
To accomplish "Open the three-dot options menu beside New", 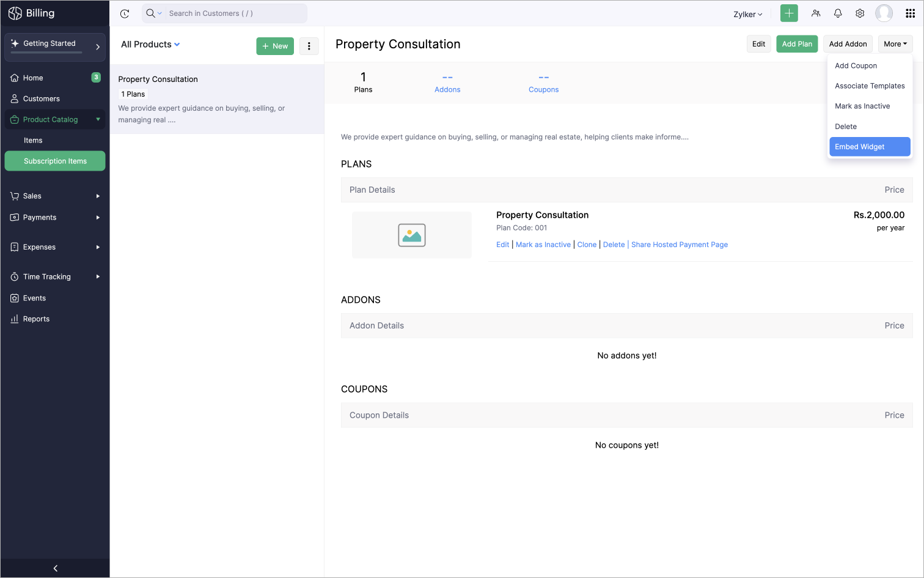I will coord(309,46).
